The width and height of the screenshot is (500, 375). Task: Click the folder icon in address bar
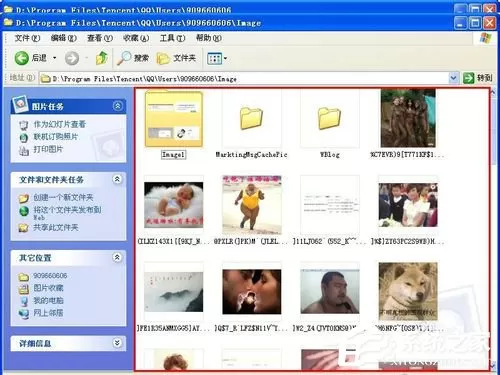coord(45,79)
